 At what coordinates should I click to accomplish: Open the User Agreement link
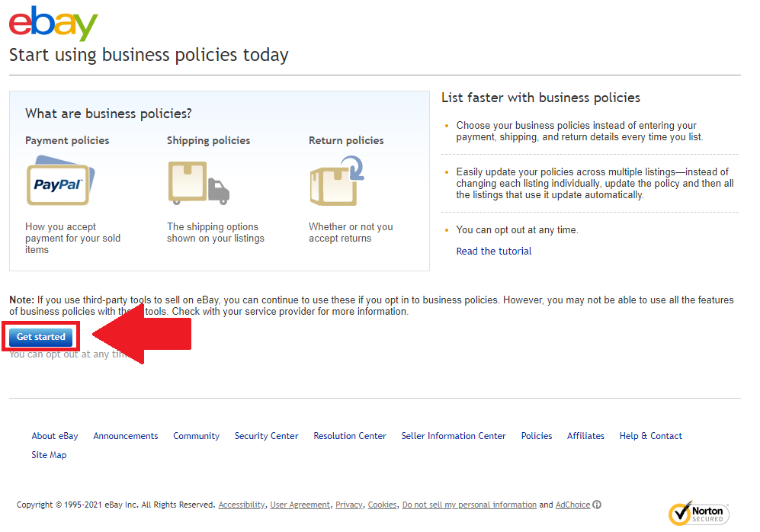300,505
